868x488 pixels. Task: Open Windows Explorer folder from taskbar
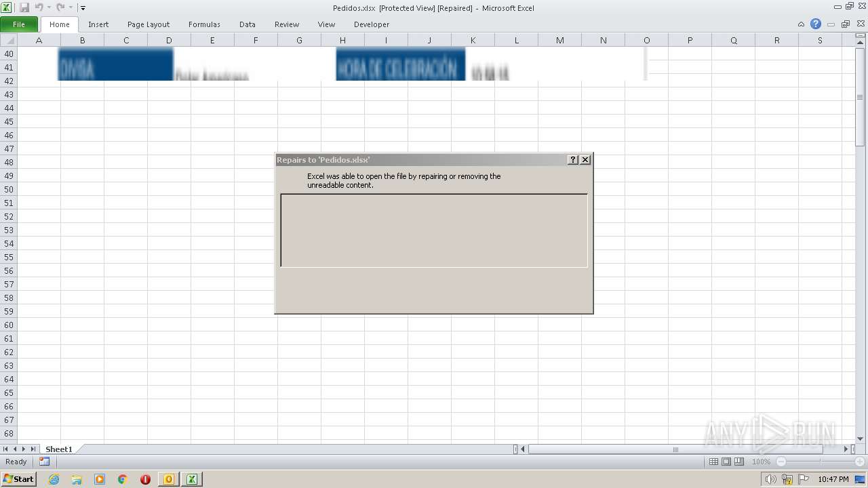tap(77, 479)
